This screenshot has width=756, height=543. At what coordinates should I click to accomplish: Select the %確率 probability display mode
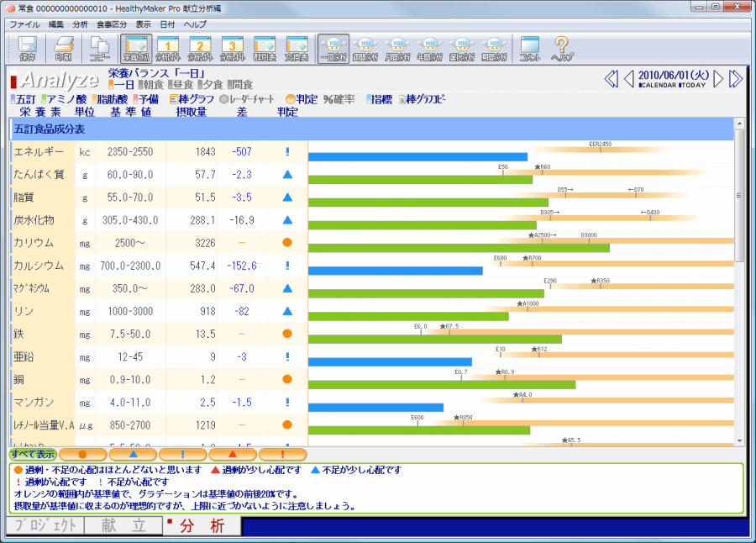(x=339, y=99)
